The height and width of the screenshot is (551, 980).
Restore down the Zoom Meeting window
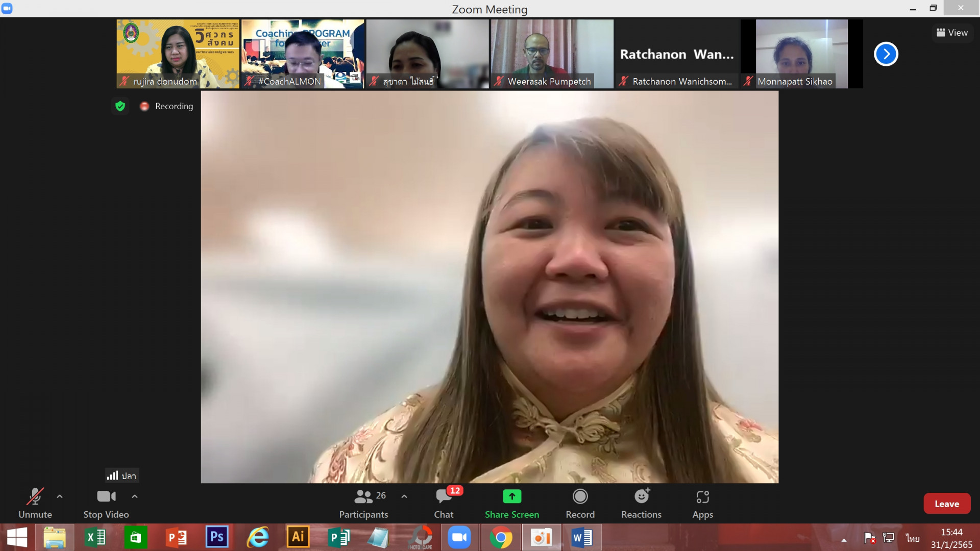pyautogui.click(x=933, y=8)
